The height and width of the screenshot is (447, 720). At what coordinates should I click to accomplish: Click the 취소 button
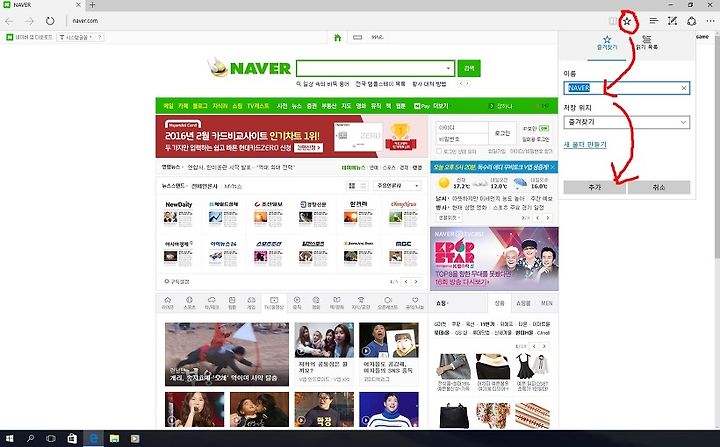point(659,187)
